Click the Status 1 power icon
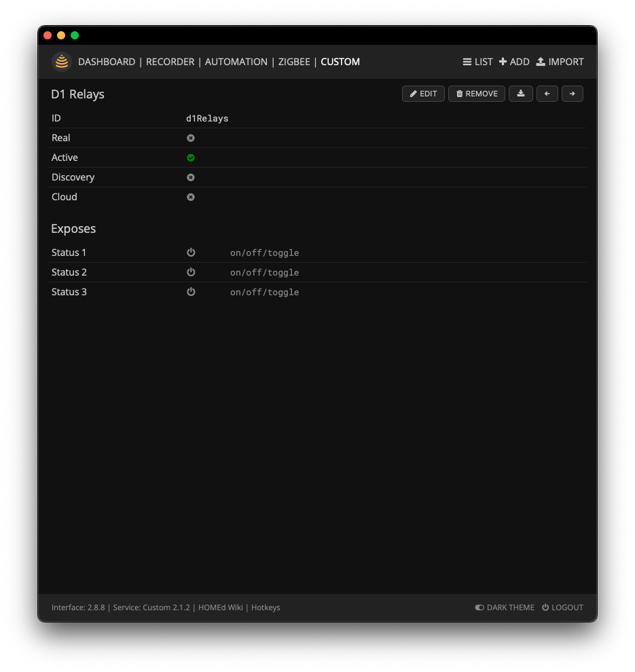The image size is (635, 672). [x=191, y=253]
